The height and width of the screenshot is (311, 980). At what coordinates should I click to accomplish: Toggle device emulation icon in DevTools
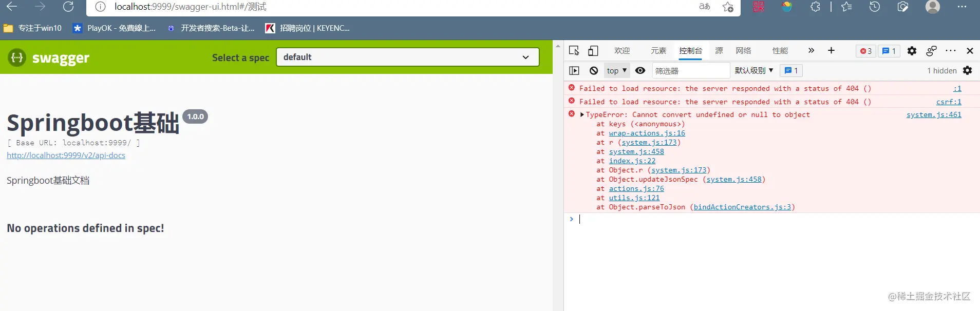[x=593, y=50]
